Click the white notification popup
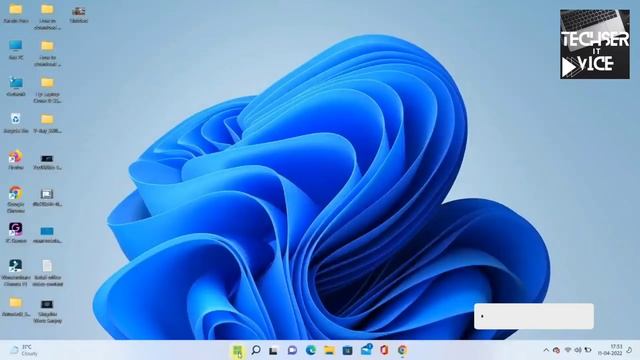Image resolution: width=640 pixels, height=360 pixels. click(534, 316)
